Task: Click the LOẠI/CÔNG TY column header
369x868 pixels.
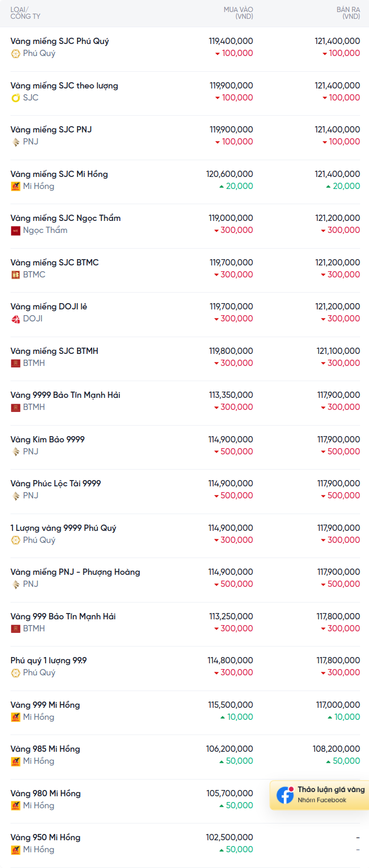Action: tap(25, 13)
